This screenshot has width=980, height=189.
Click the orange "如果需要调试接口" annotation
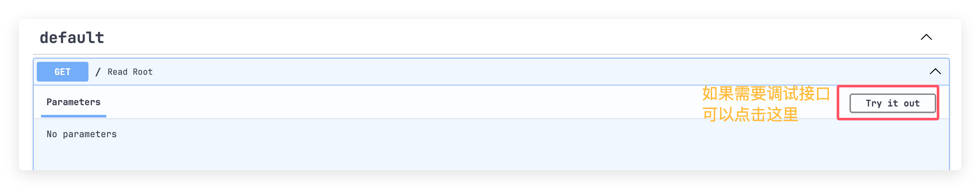[765, 94]
